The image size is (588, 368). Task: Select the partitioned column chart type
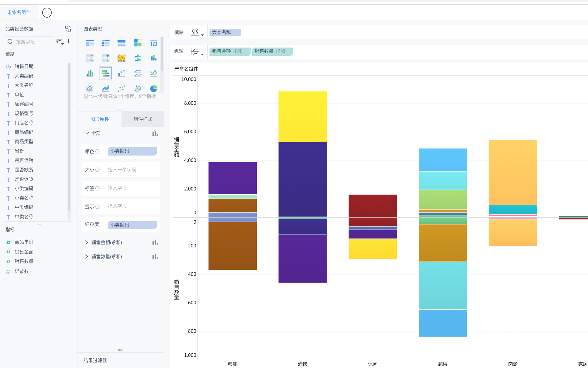click(x=138, y=58)
